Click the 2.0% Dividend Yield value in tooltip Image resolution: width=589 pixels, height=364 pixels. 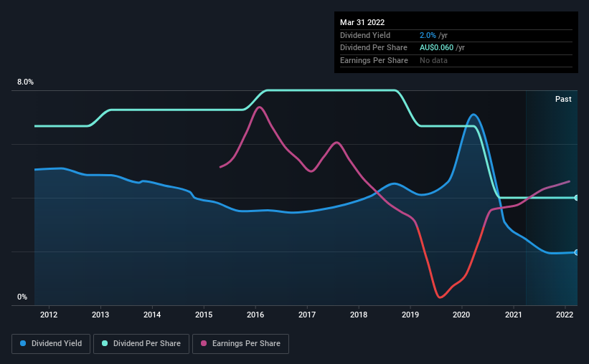(428, 35)
